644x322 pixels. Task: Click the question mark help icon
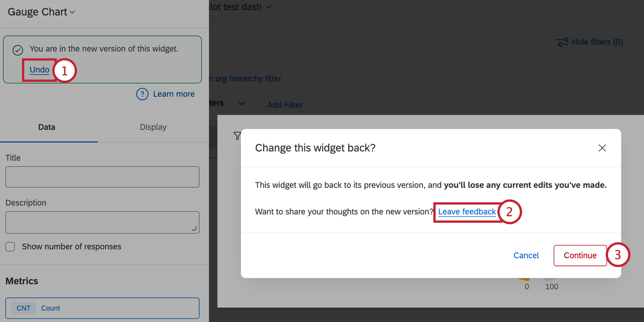click(142, 94)
